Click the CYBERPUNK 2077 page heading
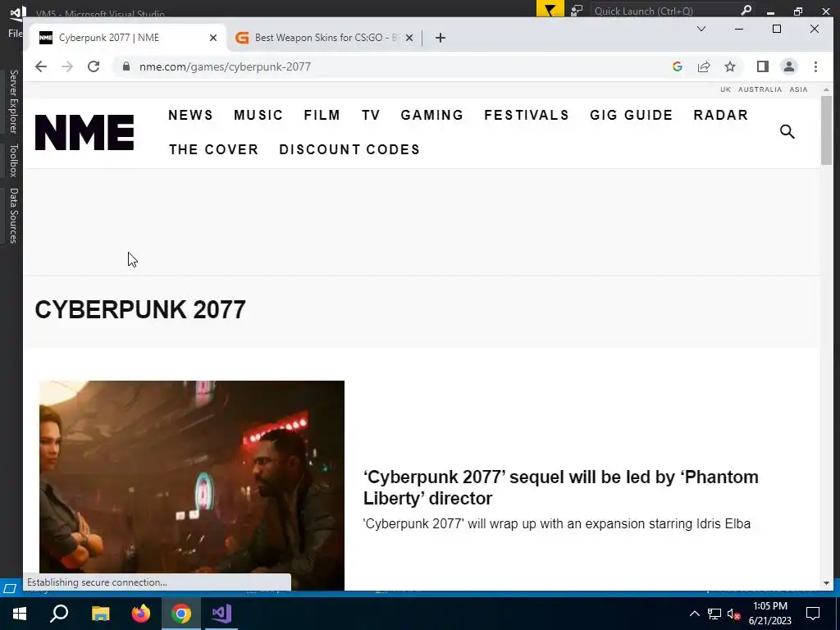840x630 pixels. pos(140,309)
